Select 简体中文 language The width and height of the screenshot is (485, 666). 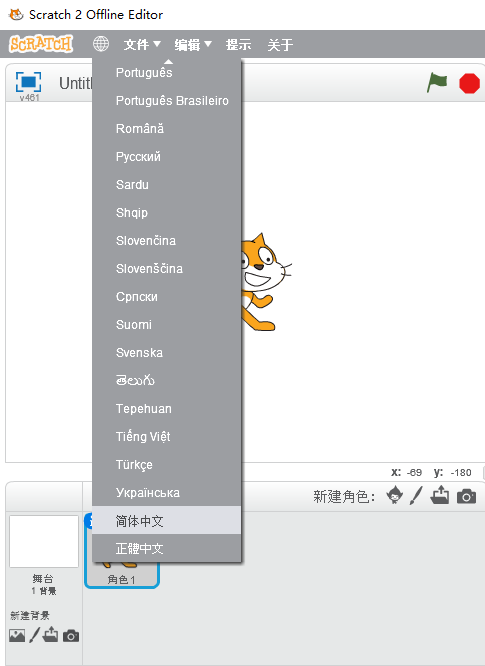[166, 520]
